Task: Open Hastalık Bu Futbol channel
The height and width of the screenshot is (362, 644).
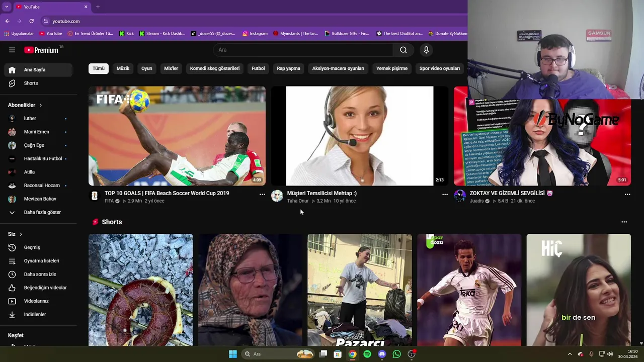Action: click(39, 158)
